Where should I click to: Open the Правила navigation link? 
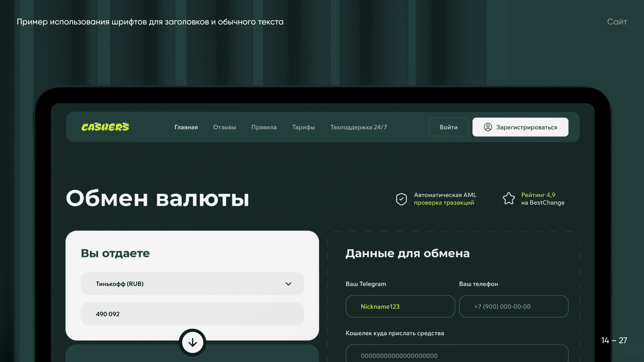(x=264, y=127)
